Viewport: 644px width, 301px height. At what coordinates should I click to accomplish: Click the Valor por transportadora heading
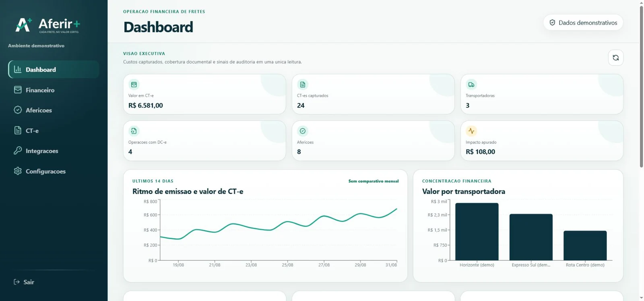tap(464, 192)
